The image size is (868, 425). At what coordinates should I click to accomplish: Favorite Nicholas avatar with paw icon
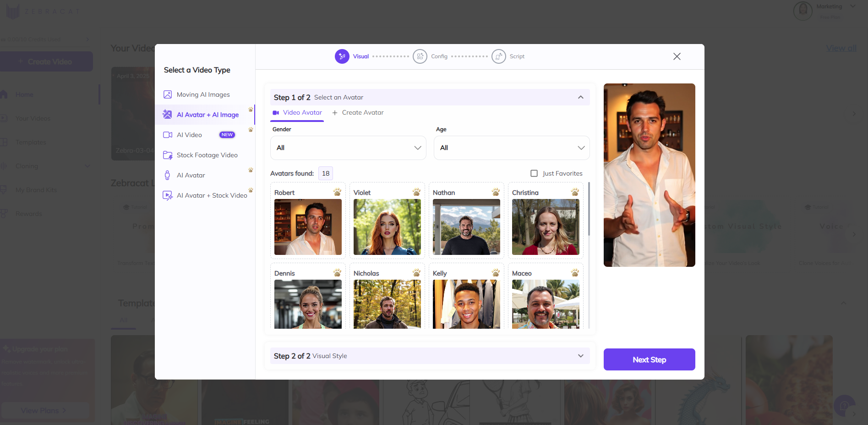click(x=416, y=273)
